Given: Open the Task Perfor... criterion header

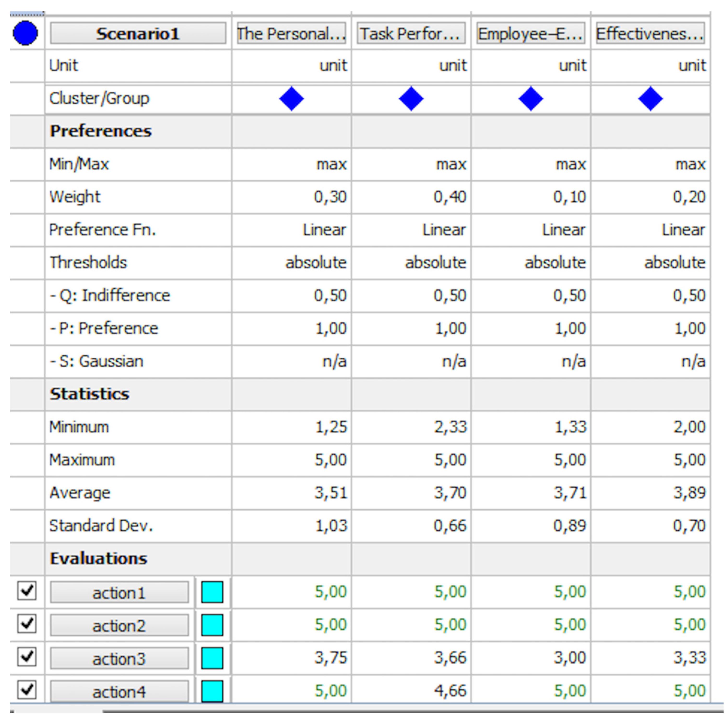Looking at the screenshot, I should coord(411,34).
